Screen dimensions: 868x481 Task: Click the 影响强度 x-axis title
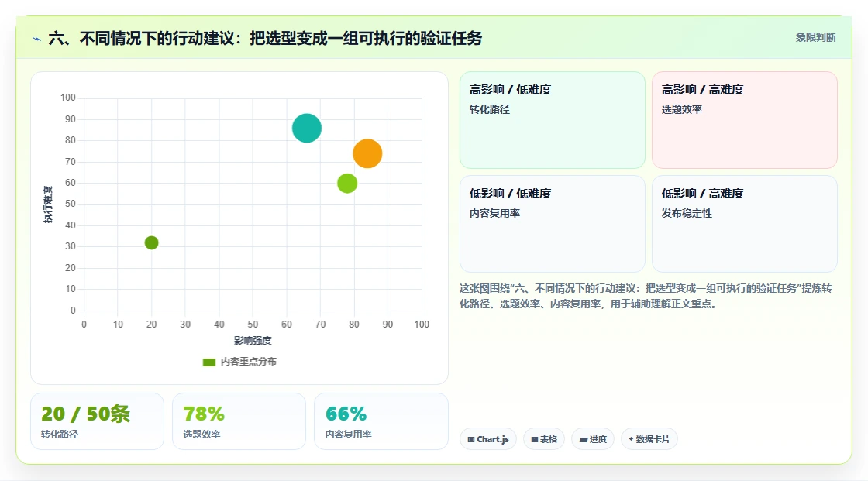(x=253, y=340)
